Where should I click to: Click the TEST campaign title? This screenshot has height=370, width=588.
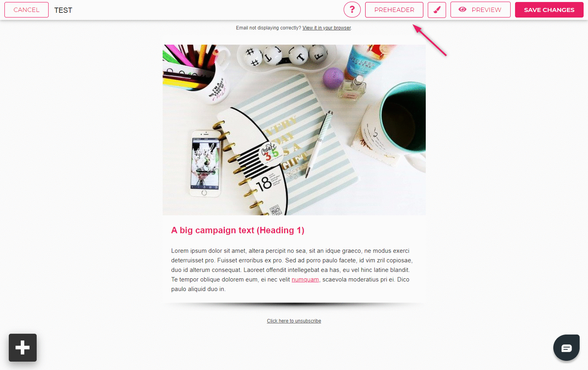(x=63, y=10)
